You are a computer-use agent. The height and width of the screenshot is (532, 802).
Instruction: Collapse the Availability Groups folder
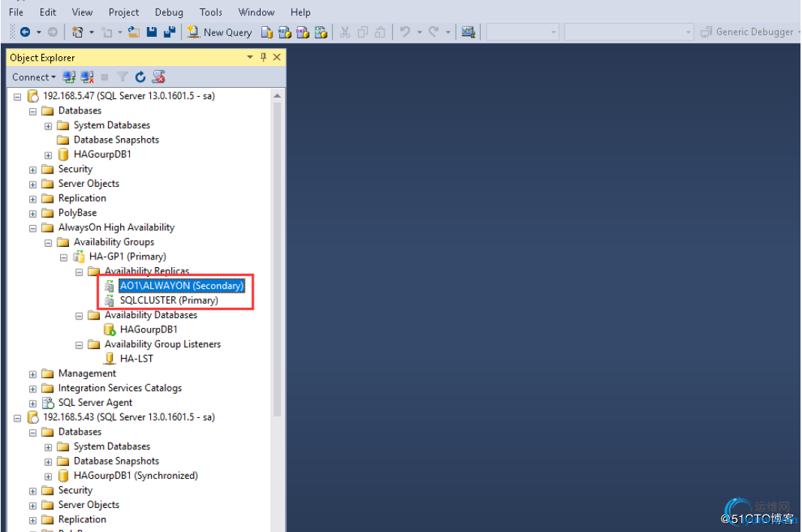pos(48,243)
